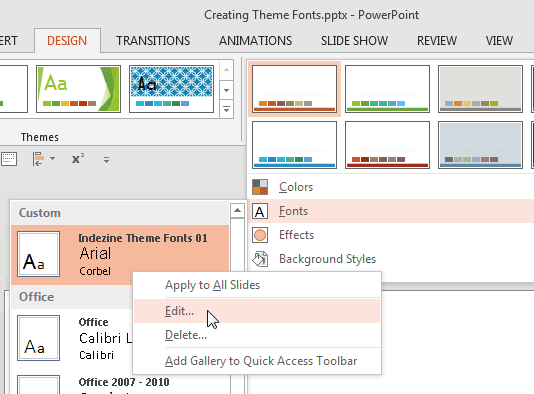Select the orange-bar variant thumbnail

[294, 89]
